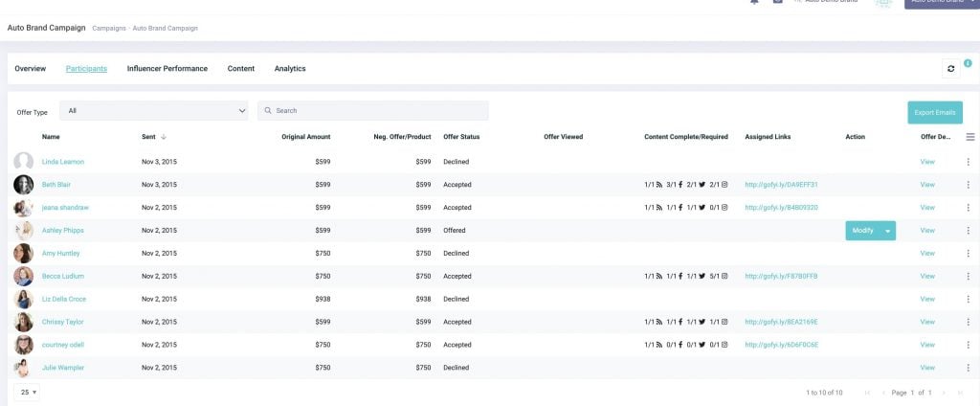Image resolution: width=980 pixels, height=406 pixels.
Task: Click the sort arrow beside Sent header
Action: [164, 136]
